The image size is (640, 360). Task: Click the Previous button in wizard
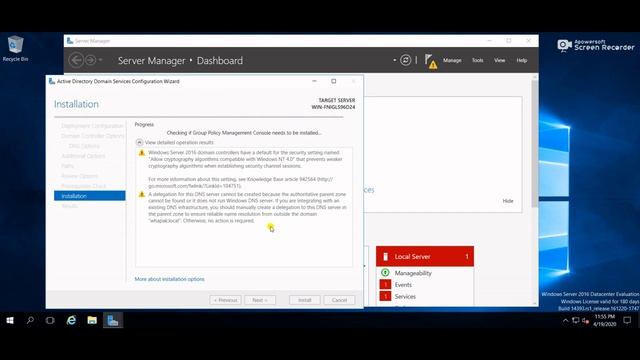226,300
